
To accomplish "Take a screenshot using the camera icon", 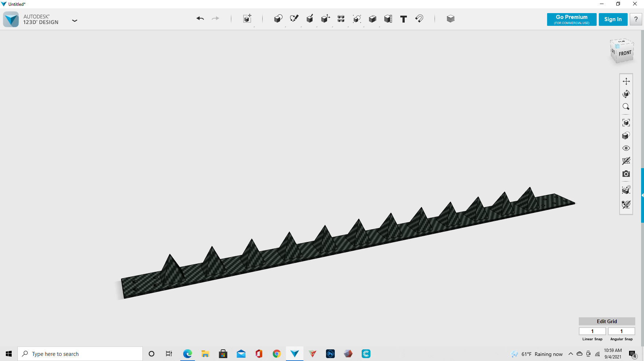I will pyautogui.click(x=626, y=174).
